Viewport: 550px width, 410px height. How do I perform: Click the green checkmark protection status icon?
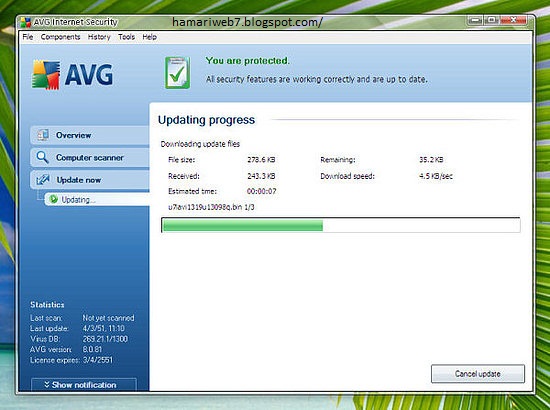click(177, 73)
